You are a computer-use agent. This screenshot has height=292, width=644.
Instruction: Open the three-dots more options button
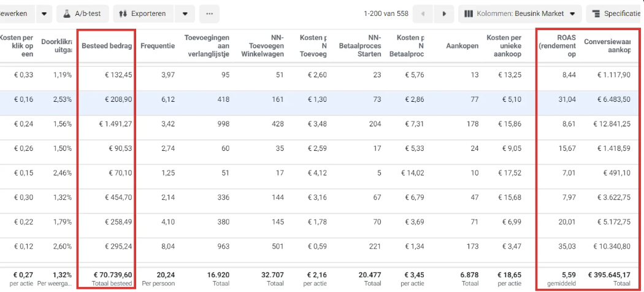210,13
